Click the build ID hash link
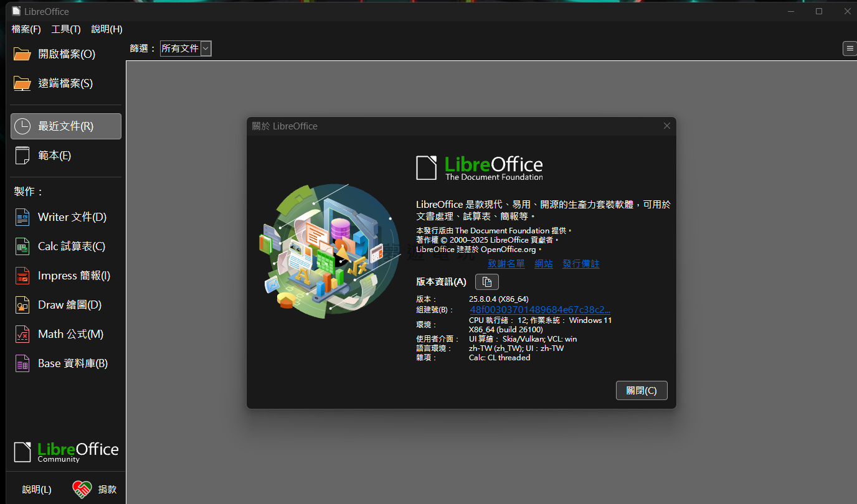This screenshot has width=857, height=504. [540, 310]
